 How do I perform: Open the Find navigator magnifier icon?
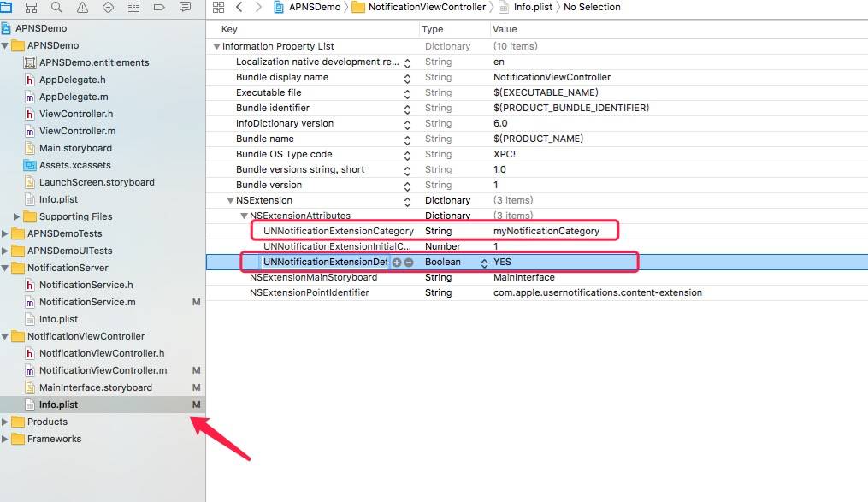point(56,7)
